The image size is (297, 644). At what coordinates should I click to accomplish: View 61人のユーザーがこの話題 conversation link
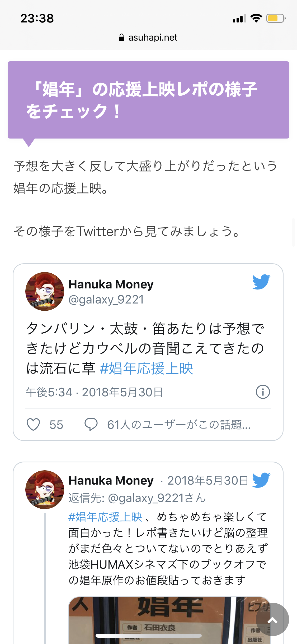pyautogui.click(x=179, y=425)
